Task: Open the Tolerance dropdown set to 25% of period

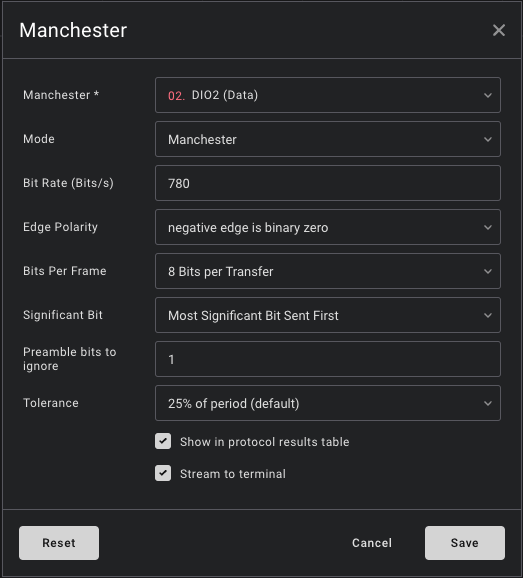Action: pyautogui.click(x=328, y=403)
